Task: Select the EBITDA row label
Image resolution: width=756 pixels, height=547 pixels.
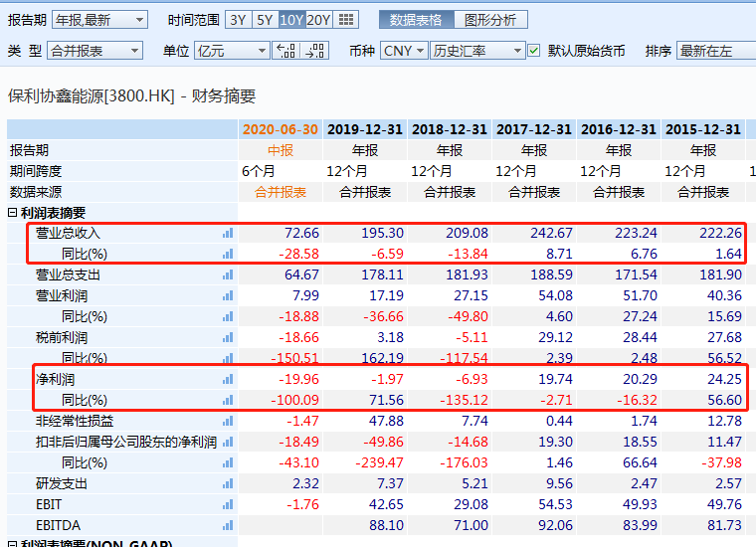Action: point(58,525)
